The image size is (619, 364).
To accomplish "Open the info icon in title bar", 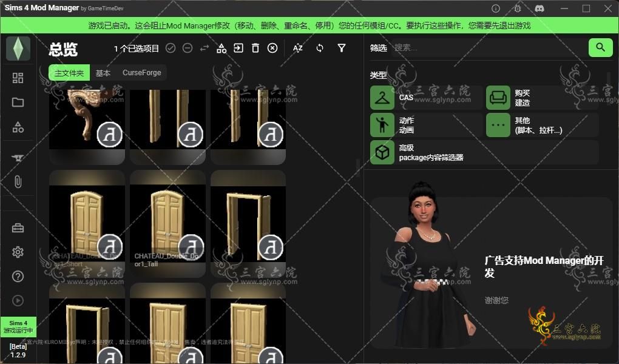I will [x=496, y=8].
